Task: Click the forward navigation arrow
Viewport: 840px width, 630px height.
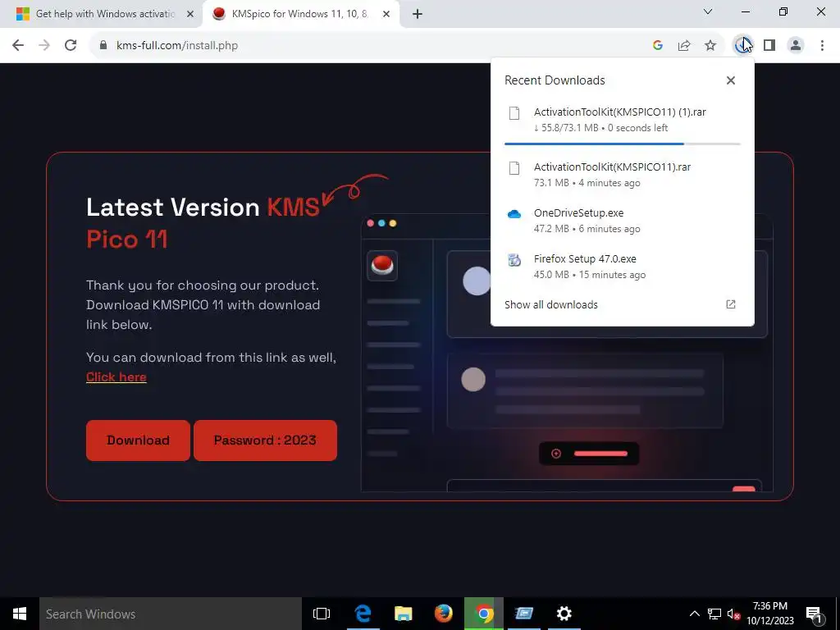Action: tap(44, 45)
